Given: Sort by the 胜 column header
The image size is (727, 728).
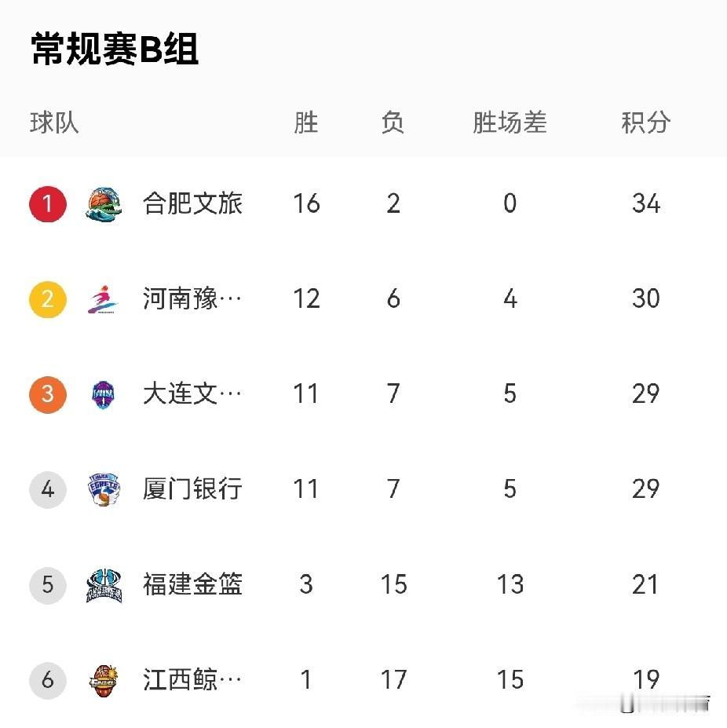Looking at the screenshot, I should 306,123.
